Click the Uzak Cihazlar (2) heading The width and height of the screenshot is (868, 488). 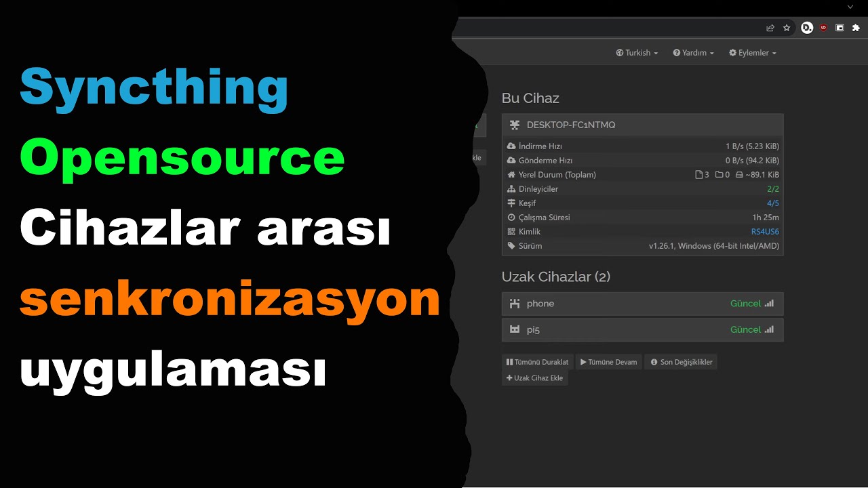point(556,277)
